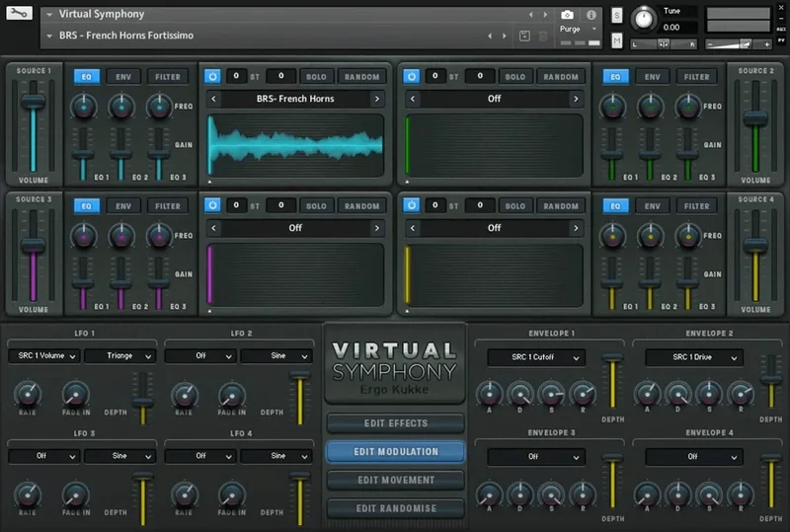Go to next instrument bank arrow beside Virtual Symphony
This screenshot has width=790, height=532.
tap(545, 15)
